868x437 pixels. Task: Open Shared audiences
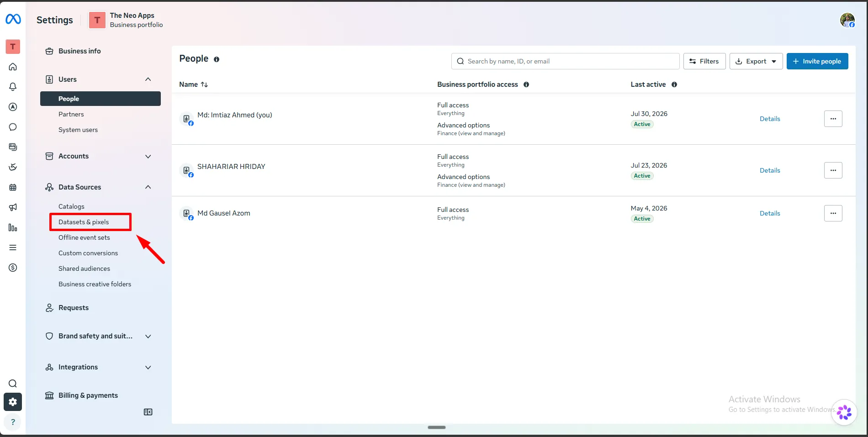(84, 269)
